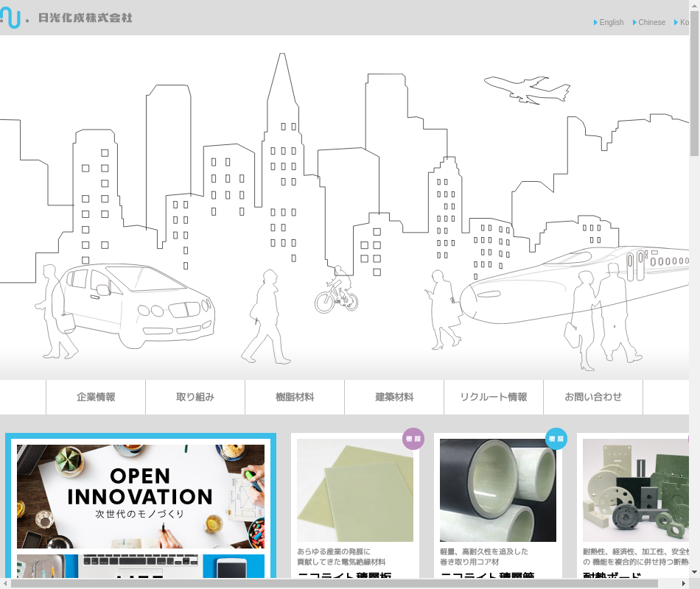Select the 樹脂材料 navigation item
The height and width of the screenshot is (589, 700).
(x=295, y=398)
